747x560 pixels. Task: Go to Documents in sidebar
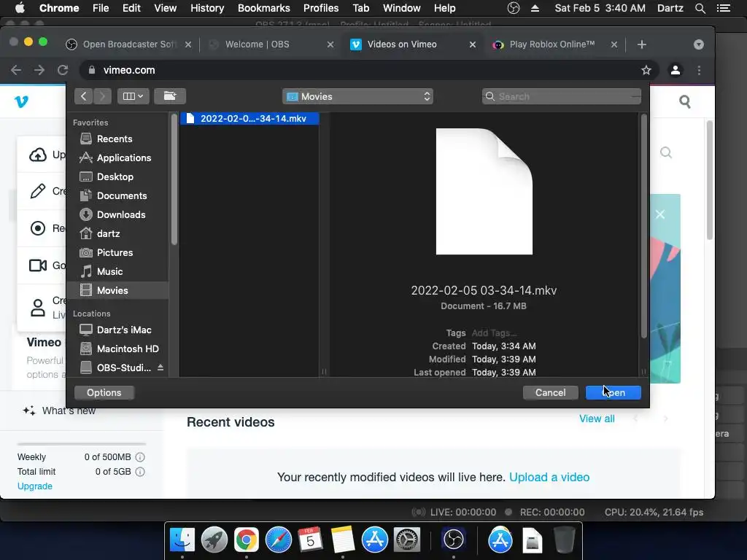[x=122, y=195]
